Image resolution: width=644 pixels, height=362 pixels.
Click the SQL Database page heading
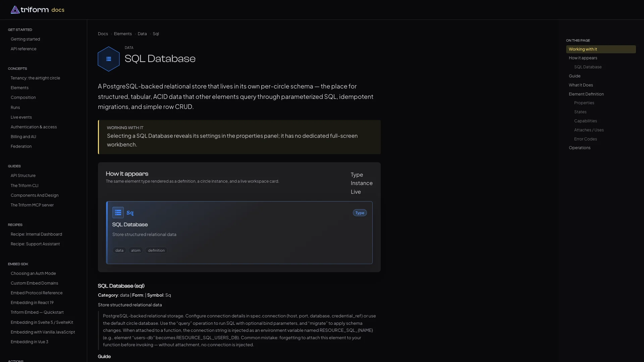click(x=160, y=59)
